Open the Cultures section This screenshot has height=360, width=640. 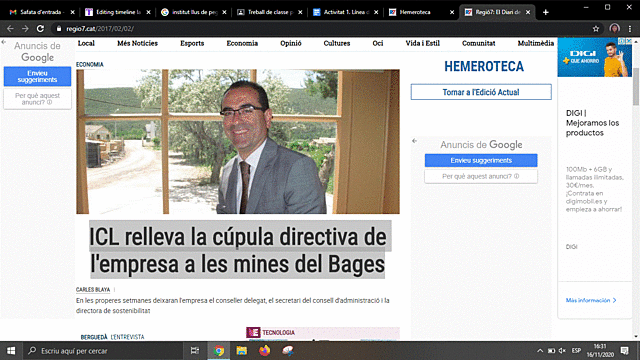point(337,43)
